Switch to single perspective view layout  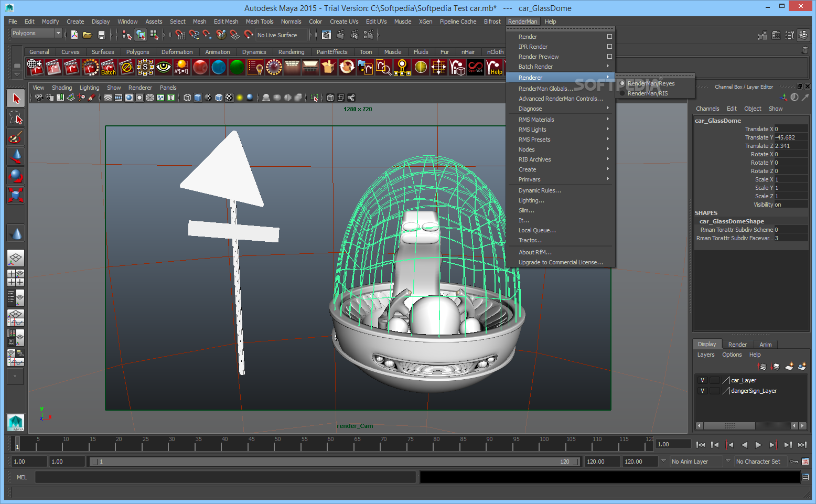(x=16, y=258)
